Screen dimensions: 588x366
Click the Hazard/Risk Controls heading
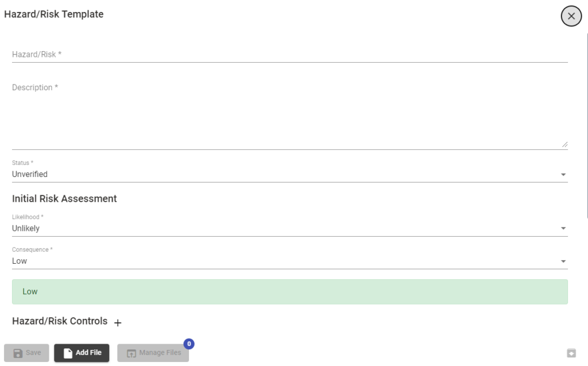coord(60,321)
